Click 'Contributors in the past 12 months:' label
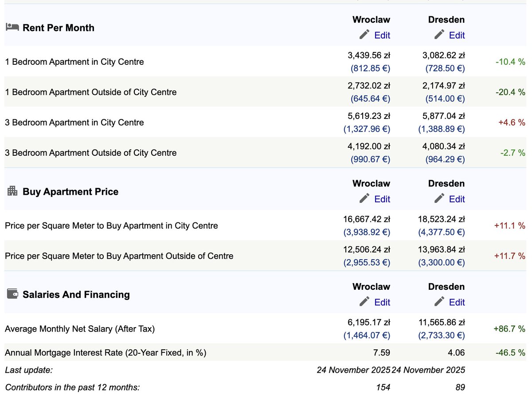The height and width of the screenshot is (403, 532). pos(72,387)
